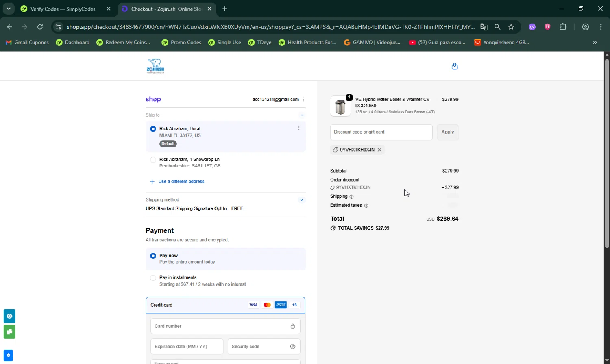
Task: Click the Mastercard icon
Action: pos(267,305)
